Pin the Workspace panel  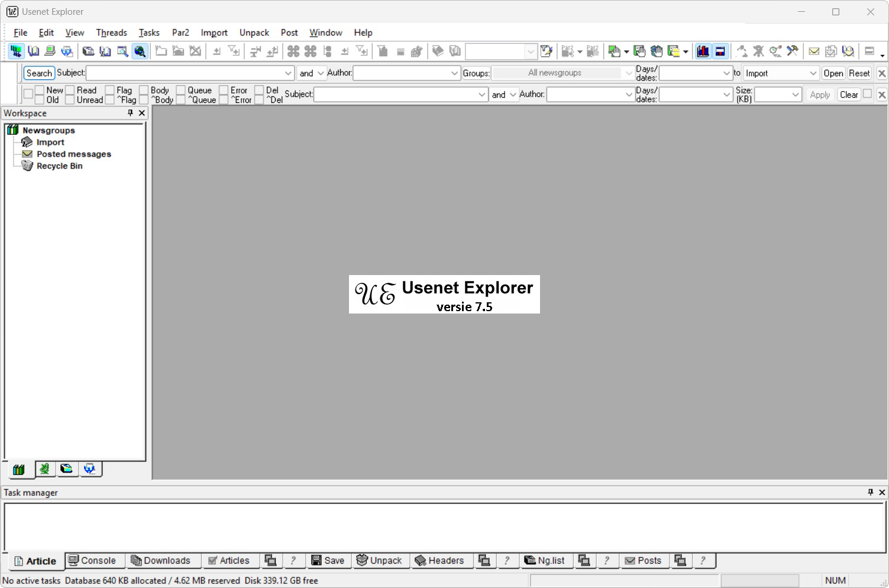pyautogui.click(x=130, y=112)
